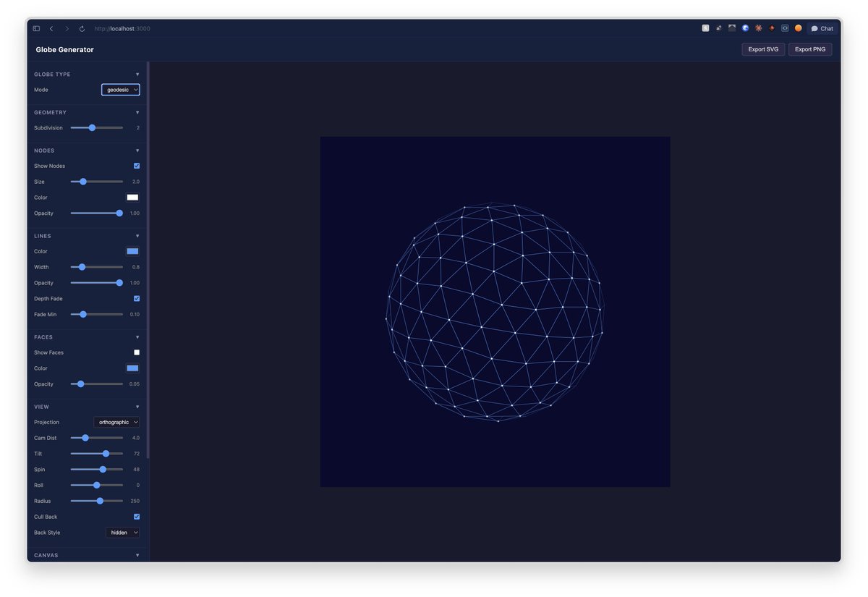The image size is (868, 597).
Task: Toggle the browser sidebar icon
Action: click(36, 28)
